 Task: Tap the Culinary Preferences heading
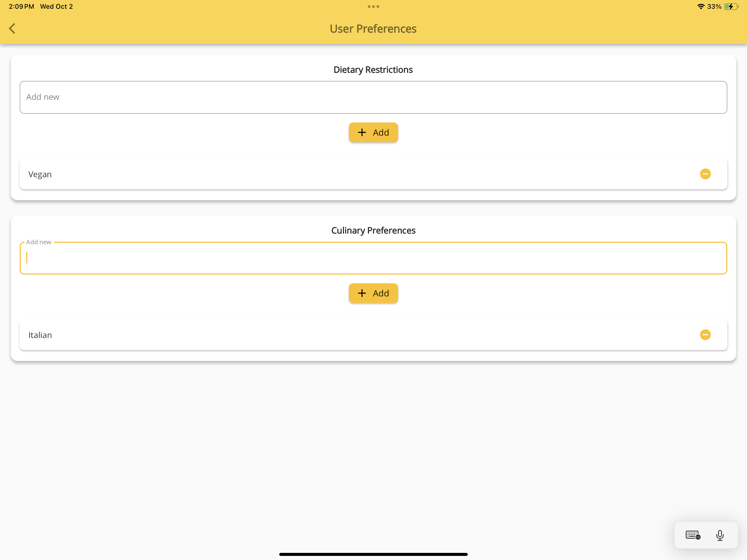(x=373, y=230)
